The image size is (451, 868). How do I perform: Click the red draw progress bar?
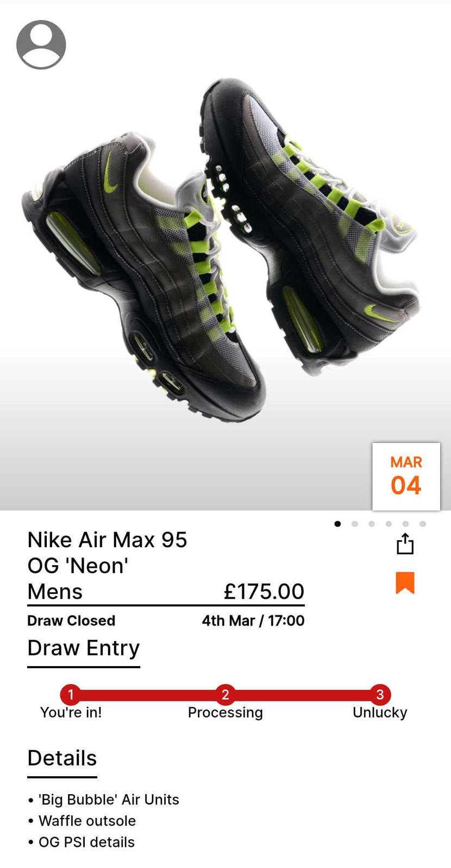point(225,695)
